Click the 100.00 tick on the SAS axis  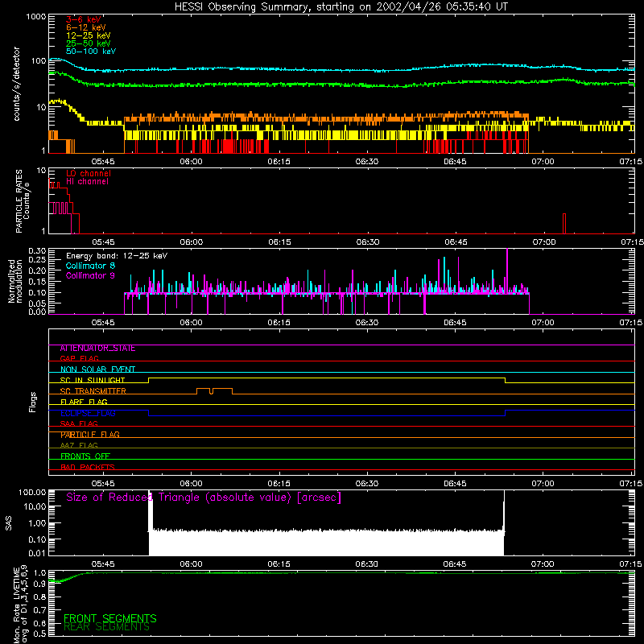tap(32, 493)
